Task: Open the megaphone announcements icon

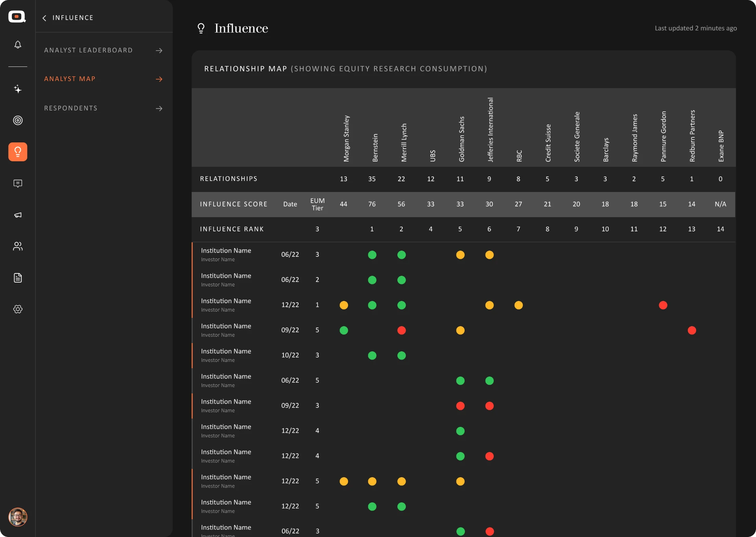Action: coord(18,215)
